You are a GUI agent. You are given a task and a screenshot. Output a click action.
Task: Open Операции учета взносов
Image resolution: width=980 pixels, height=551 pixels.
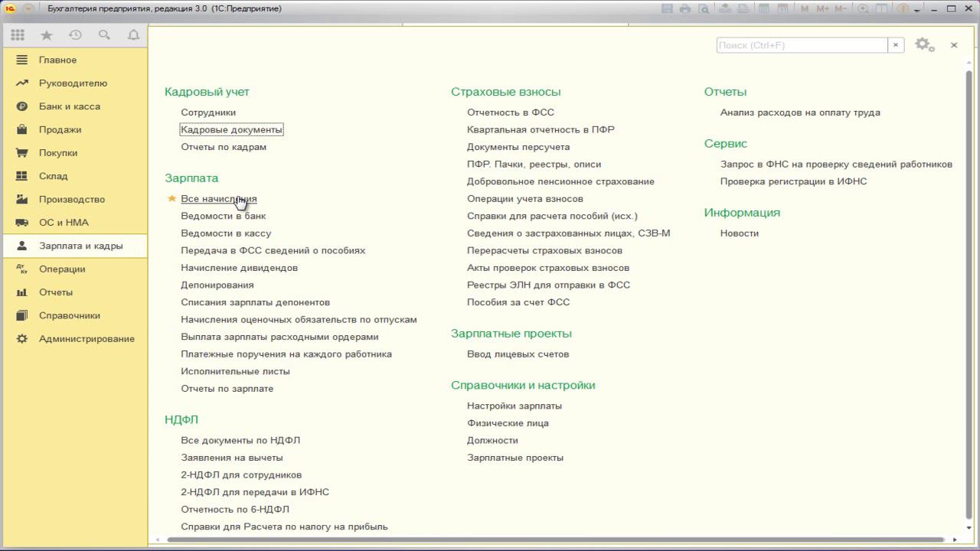coord(525,199)
